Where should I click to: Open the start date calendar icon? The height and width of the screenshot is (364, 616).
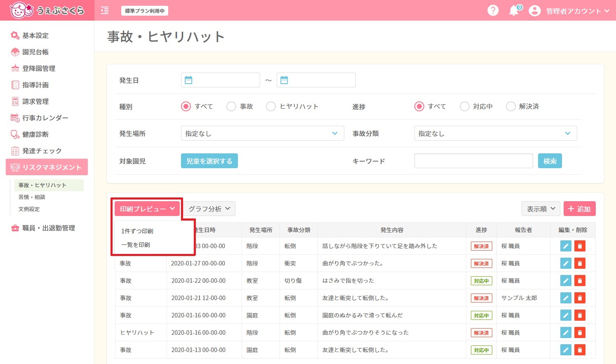188,80
